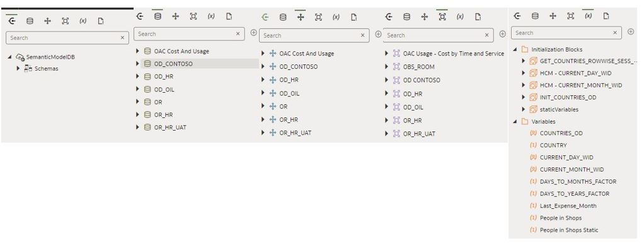Click Presentation Layer icon above the Initialization Blocks tree

click(x=570, y=16)
